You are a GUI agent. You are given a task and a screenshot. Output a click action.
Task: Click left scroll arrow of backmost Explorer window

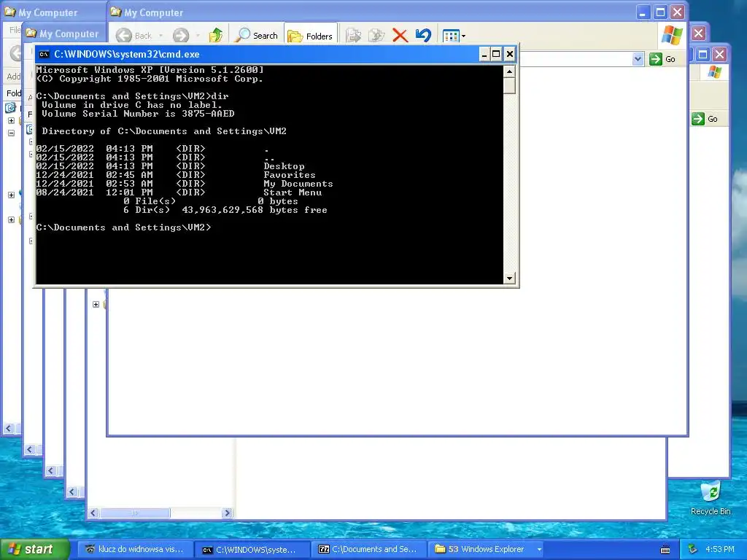(x=8, y=429)
